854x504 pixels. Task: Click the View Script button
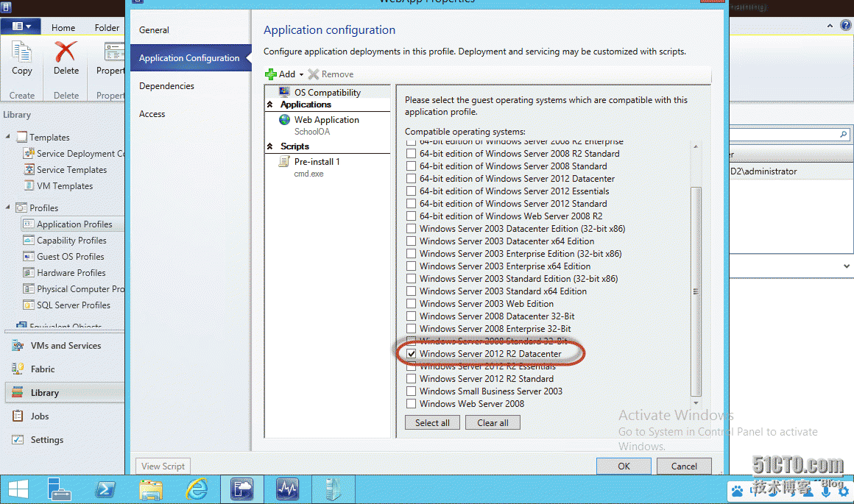pos(163,466)
